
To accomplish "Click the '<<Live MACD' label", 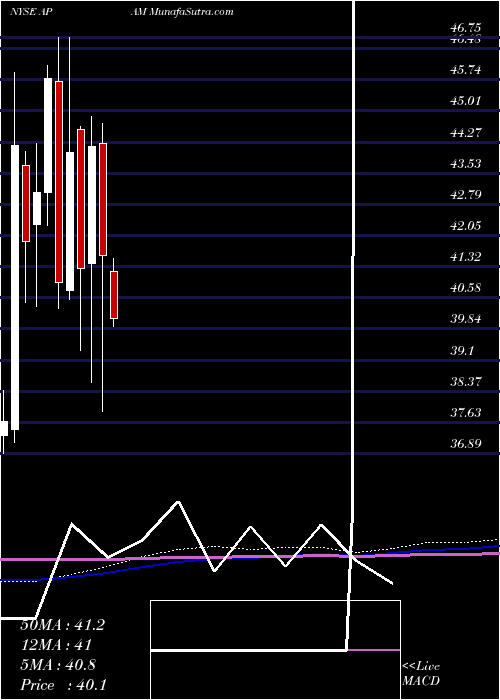I will click(421, 674).
